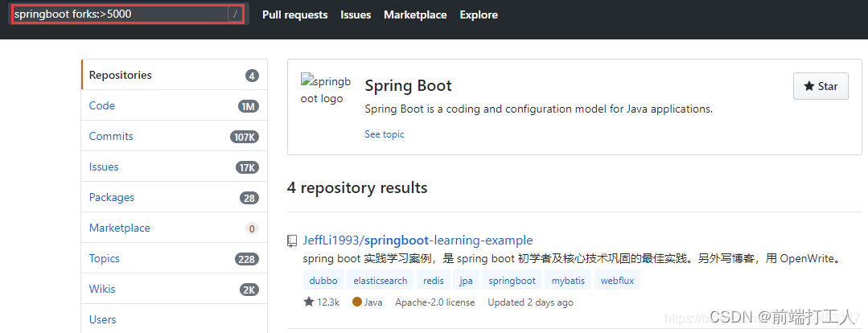Click the springboot topic tag
This screenshot has height=333, width=868.
coord(512,281)
